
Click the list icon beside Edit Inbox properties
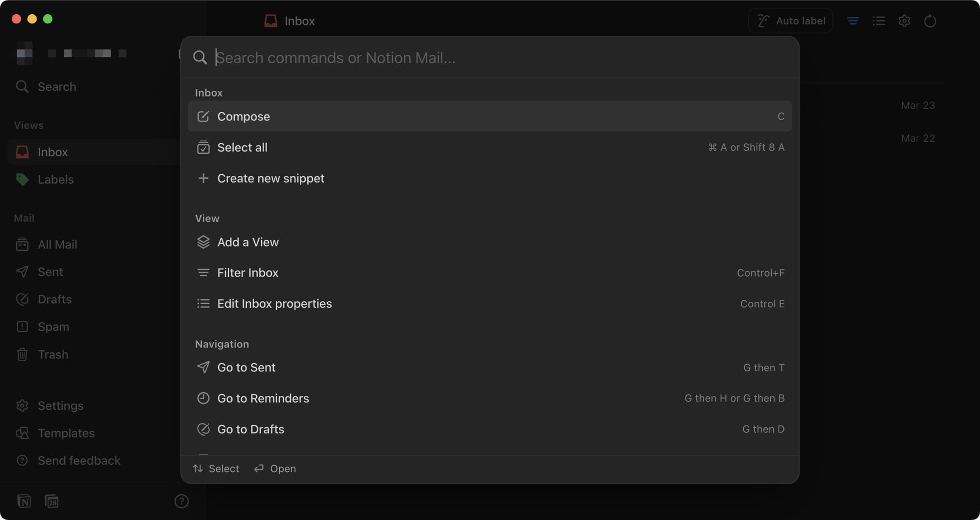[203, 303]
